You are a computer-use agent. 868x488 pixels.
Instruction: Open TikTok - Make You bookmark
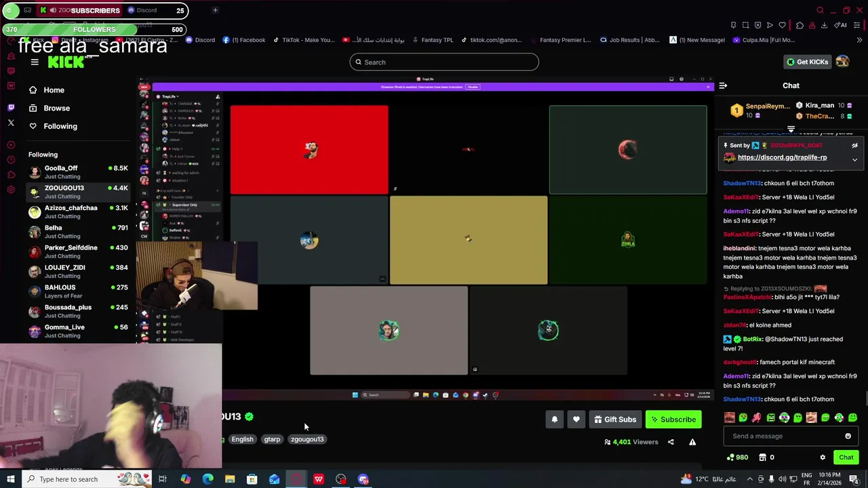point(304,40)
